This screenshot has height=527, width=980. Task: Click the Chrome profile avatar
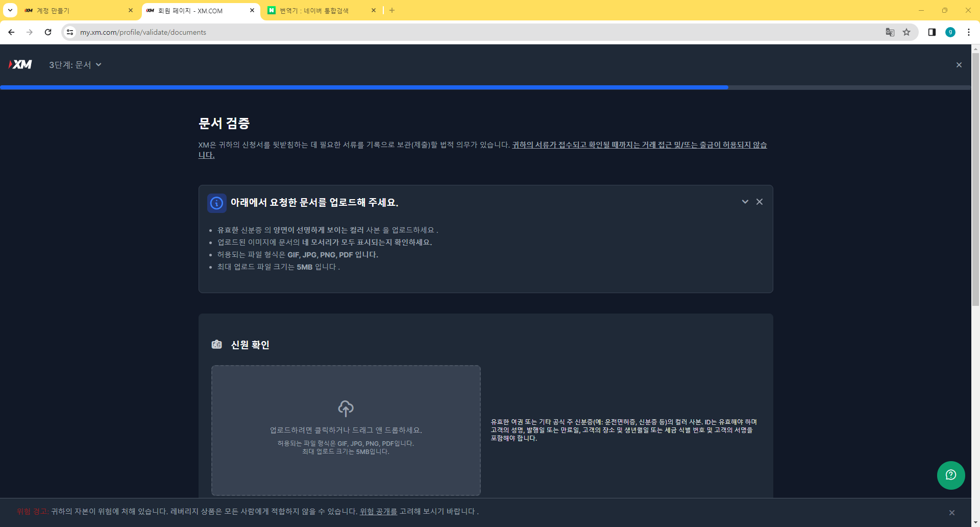(x=950, y=32)
